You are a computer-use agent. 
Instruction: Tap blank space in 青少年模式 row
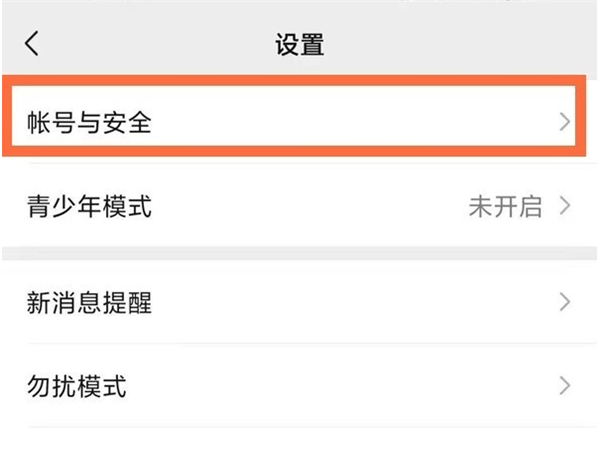300,207
